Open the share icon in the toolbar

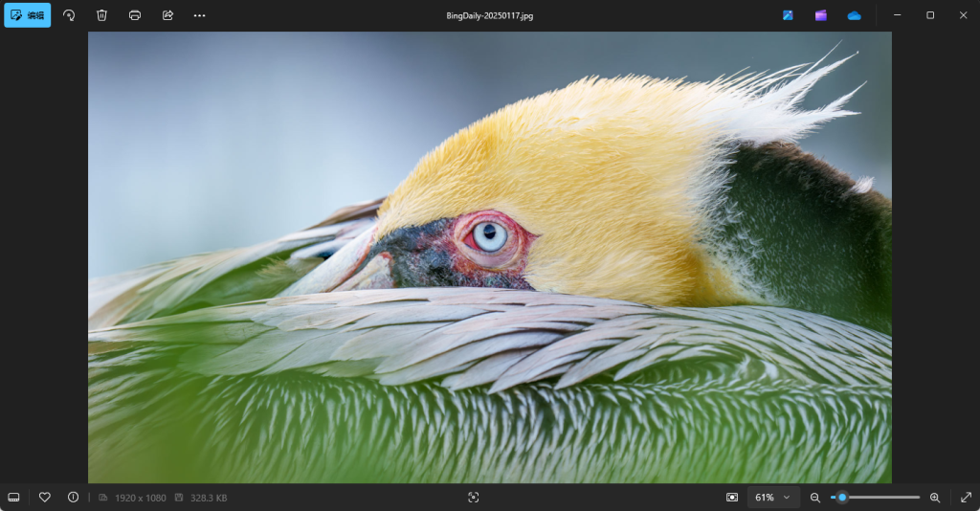click(x=167, y=15)
